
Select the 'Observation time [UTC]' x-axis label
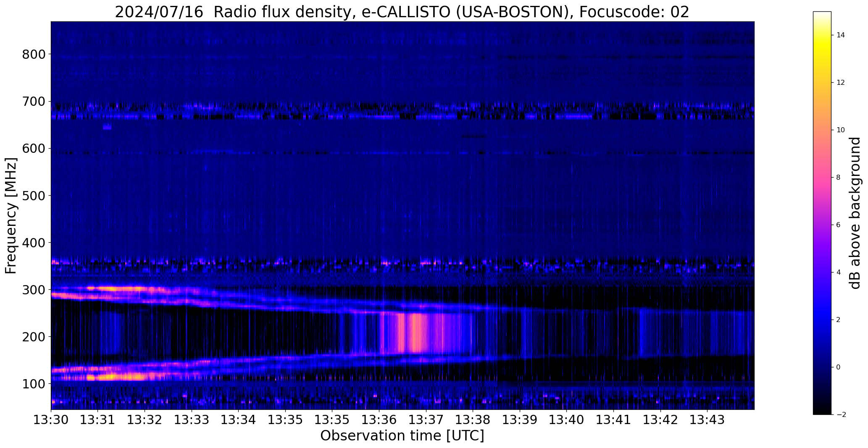pyautogui.click(x=402, y=435)
